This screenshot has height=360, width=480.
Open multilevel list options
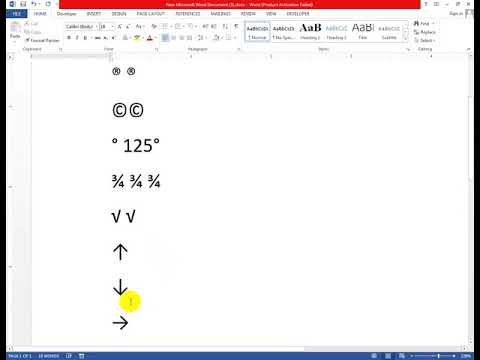pos(190,26)
